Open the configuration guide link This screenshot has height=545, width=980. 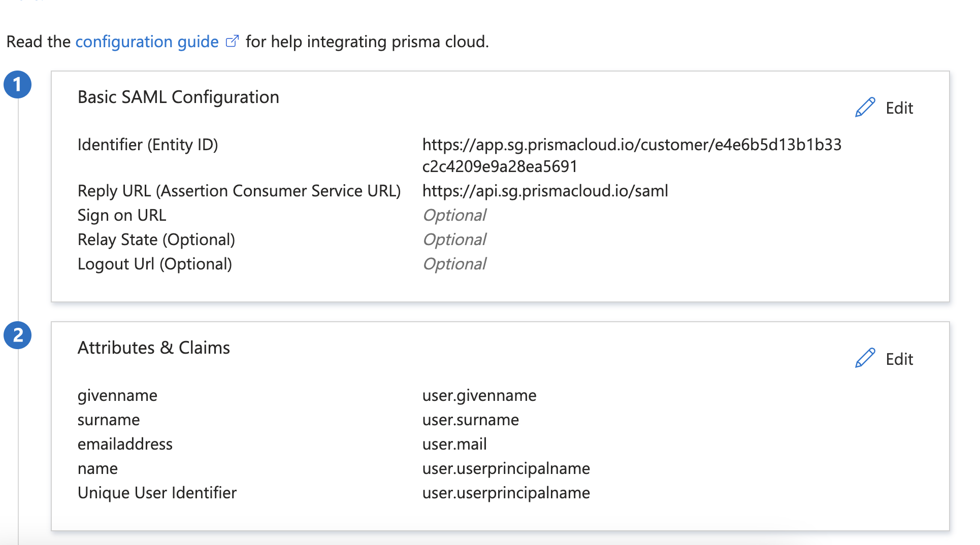[147, 42]
